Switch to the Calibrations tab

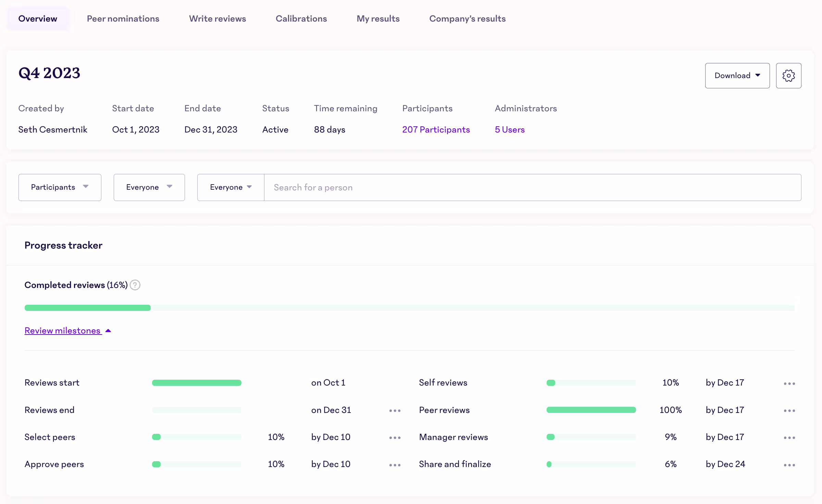[x=301, y=18]
